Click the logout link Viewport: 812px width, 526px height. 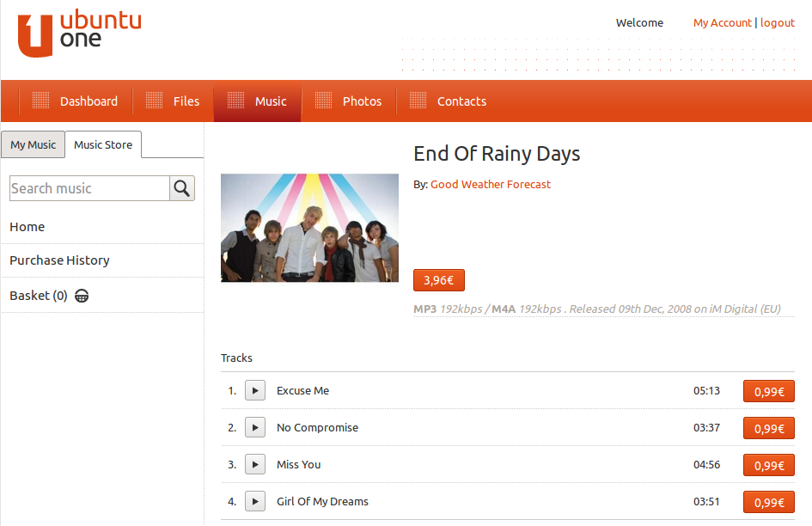click(x=777, y=23)
